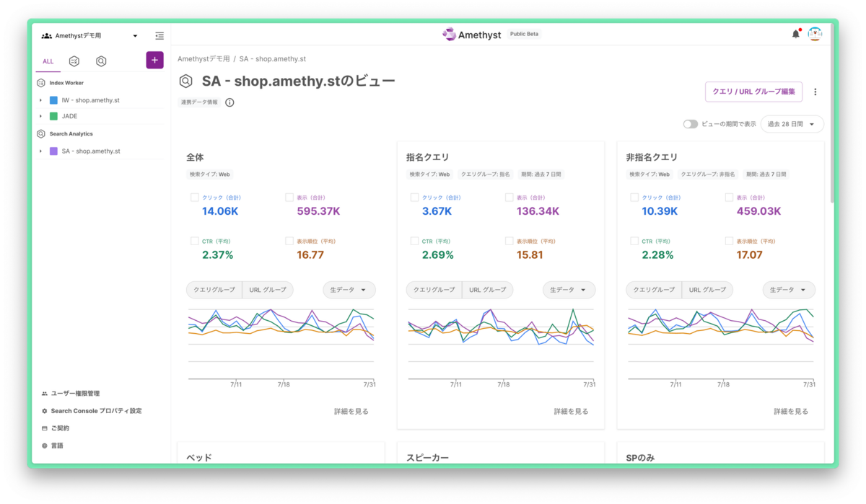Viewport: 866px width, 504px height.
Task: Select the Index Worker filter tab icon
Action: [x=74, y=61]
